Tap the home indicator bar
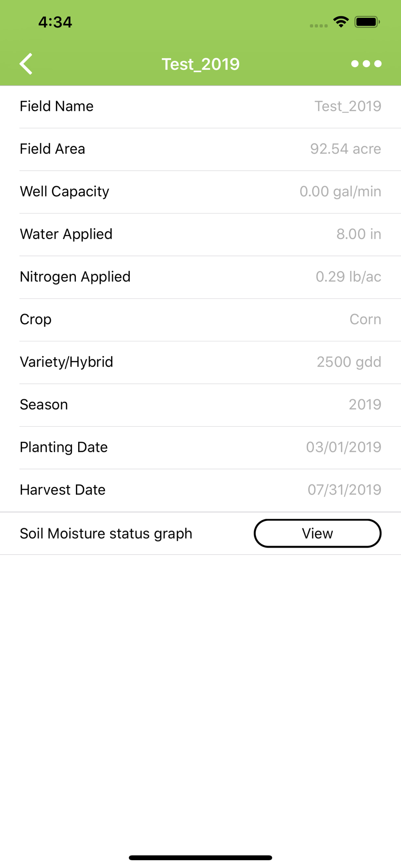The image size is (401, 868). pos(200,858)
